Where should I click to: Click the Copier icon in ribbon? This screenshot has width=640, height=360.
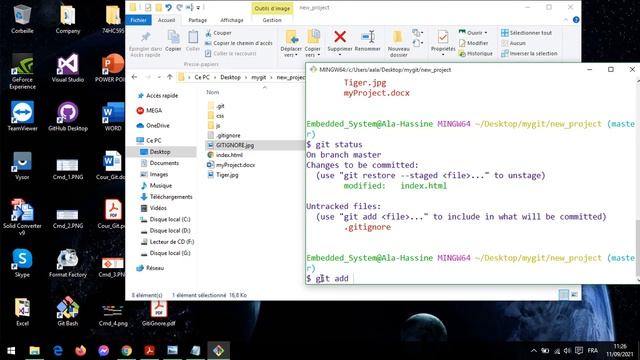point(173,41)
